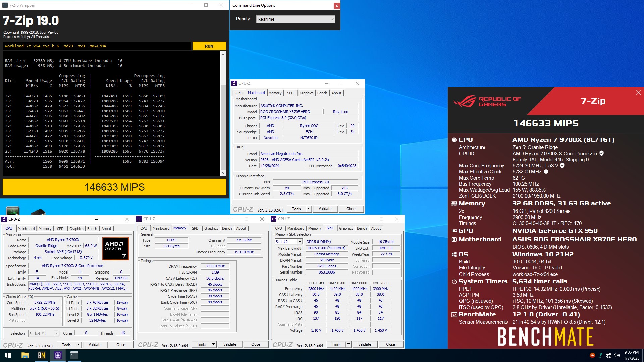
Task: Click Validate in the SPD CPU-Z window
Action: pyautogui.click(x=365, y=344)
